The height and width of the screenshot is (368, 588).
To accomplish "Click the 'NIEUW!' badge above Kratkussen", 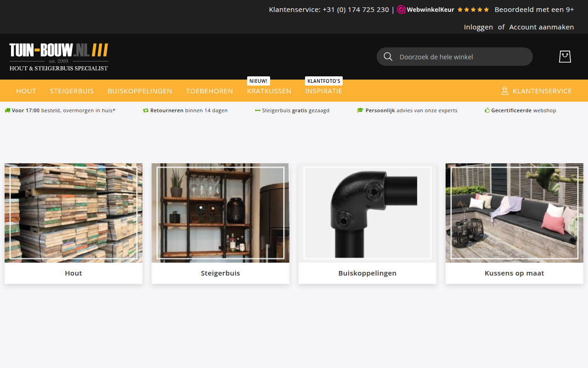I will (259, 81).
